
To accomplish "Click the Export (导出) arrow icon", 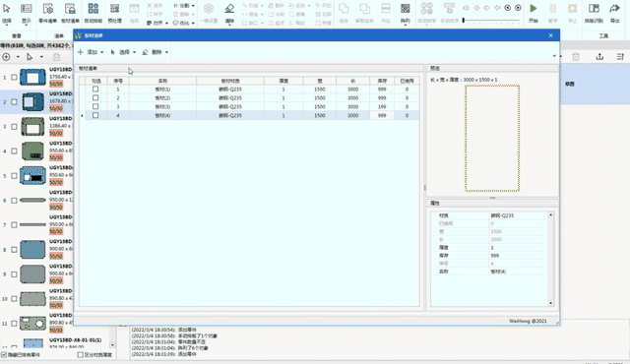I will pyautogui.click(x=614, y=9).
